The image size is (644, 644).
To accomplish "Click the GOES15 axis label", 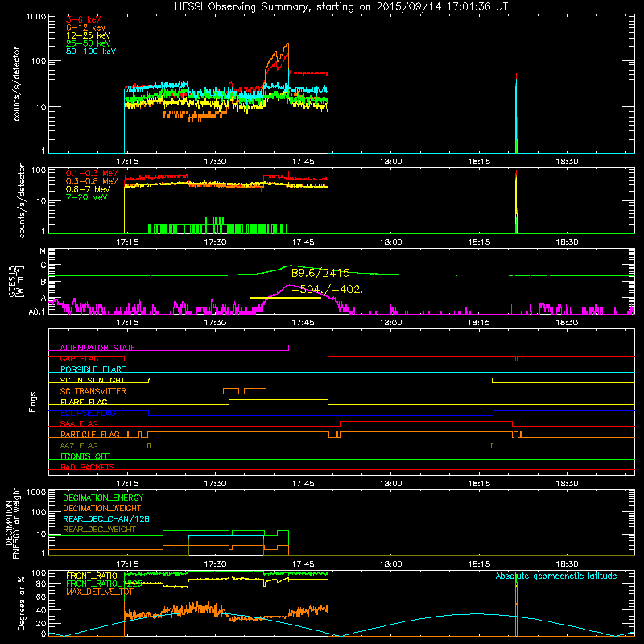I will [x=12, y=281].
